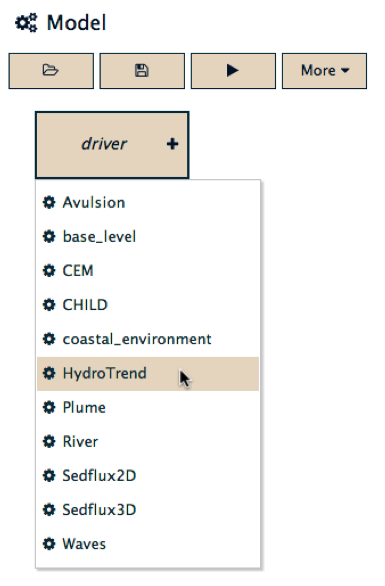Image resolution: width=385 pixels, height=586 pixels.
Task: Save the model with floppy disk icon
Action: [142, 71]
